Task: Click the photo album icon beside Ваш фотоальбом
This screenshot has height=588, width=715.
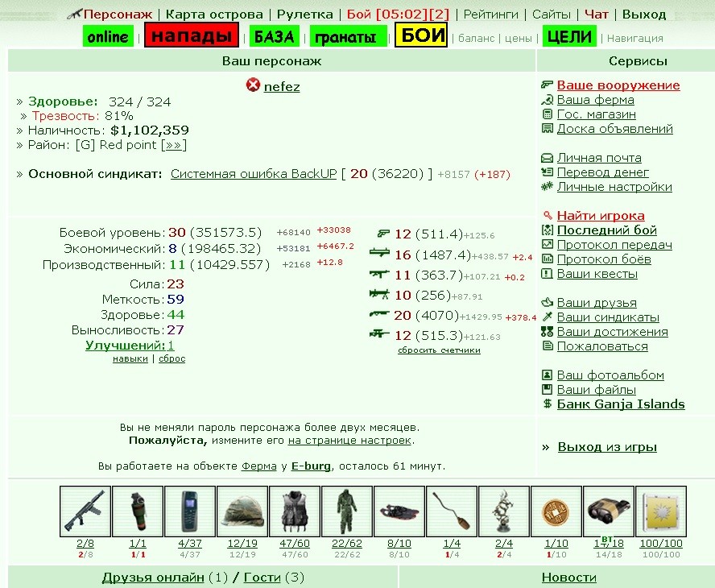Action: coord(547,375)
